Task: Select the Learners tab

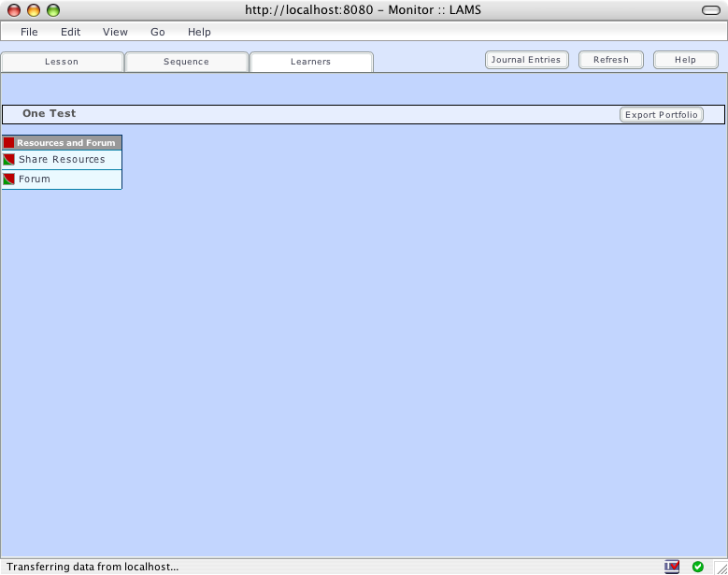Action: click(310, 62)
